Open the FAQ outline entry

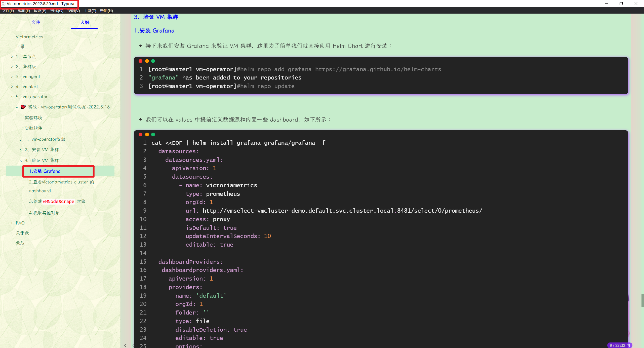20,223
